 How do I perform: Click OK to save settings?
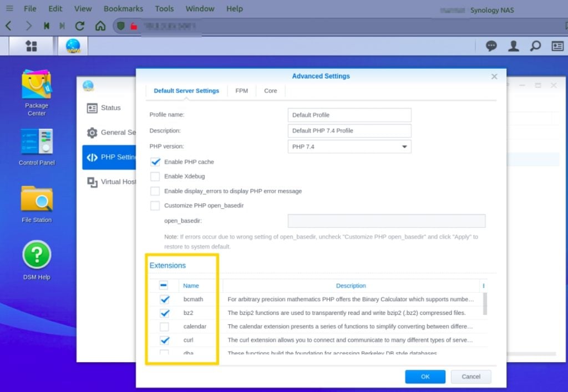(425, 376)
